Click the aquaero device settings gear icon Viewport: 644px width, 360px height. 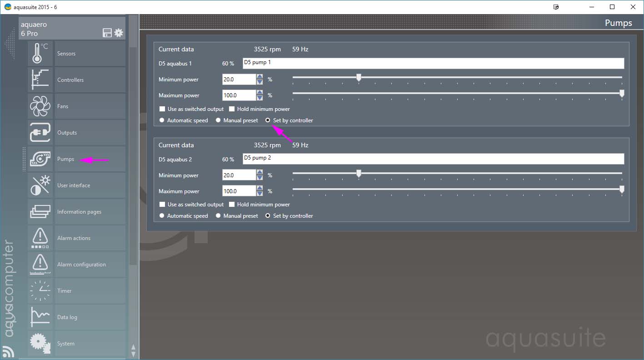[x=119, y=33]
